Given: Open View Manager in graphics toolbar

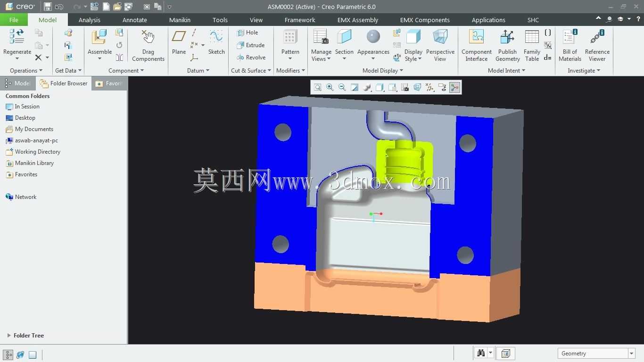Looking at the screenshot, I should tap(405, 87).
